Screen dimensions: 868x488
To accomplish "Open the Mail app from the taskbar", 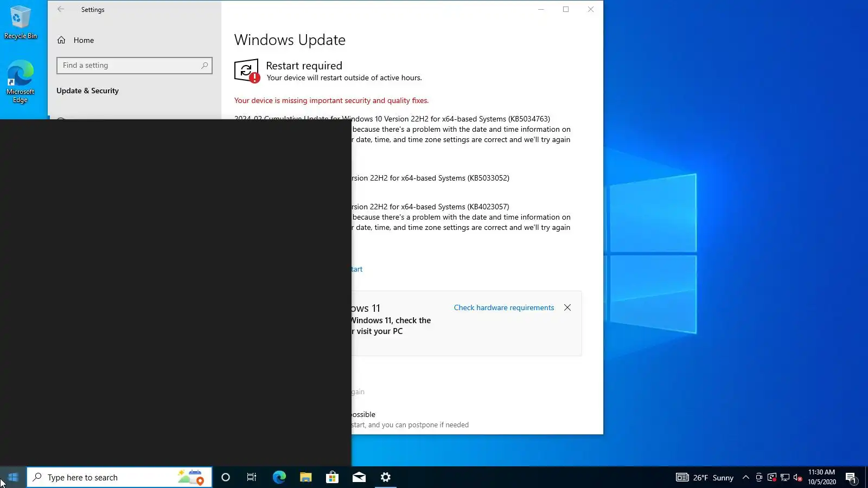I will [x=359, y=477].
